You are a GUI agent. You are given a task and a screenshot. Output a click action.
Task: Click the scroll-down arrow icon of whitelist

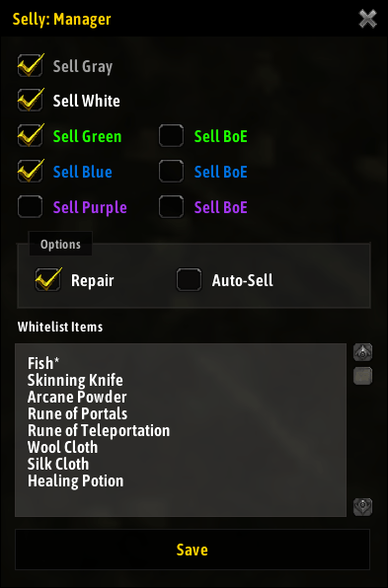[x=363, y=507]
